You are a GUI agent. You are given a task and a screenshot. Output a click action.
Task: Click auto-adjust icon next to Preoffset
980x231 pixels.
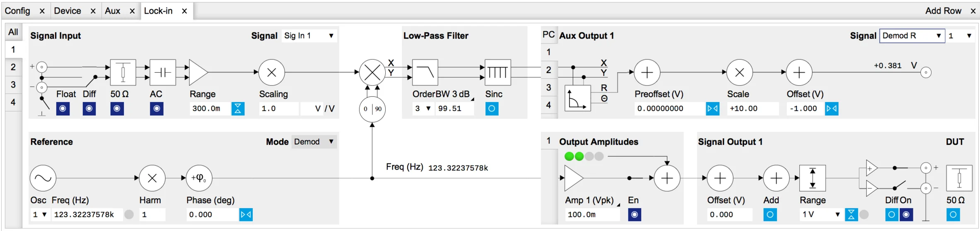coord(713,109)
